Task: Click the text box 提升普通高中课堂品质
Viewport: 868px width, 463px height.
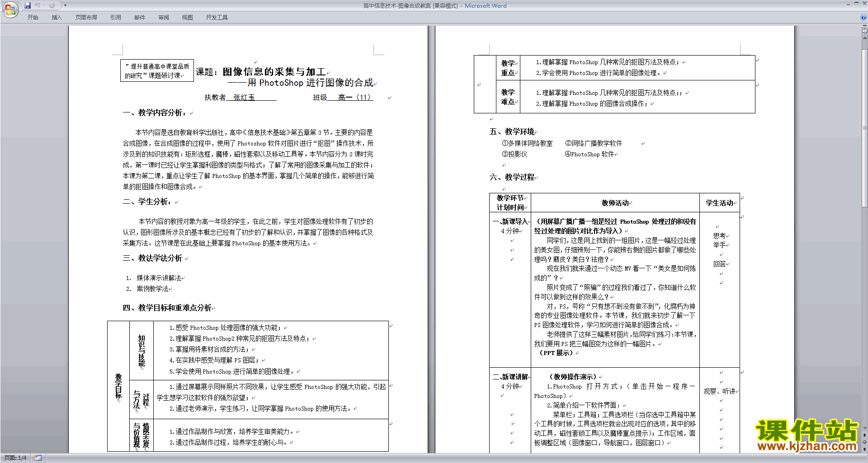Action: [157, 70]
